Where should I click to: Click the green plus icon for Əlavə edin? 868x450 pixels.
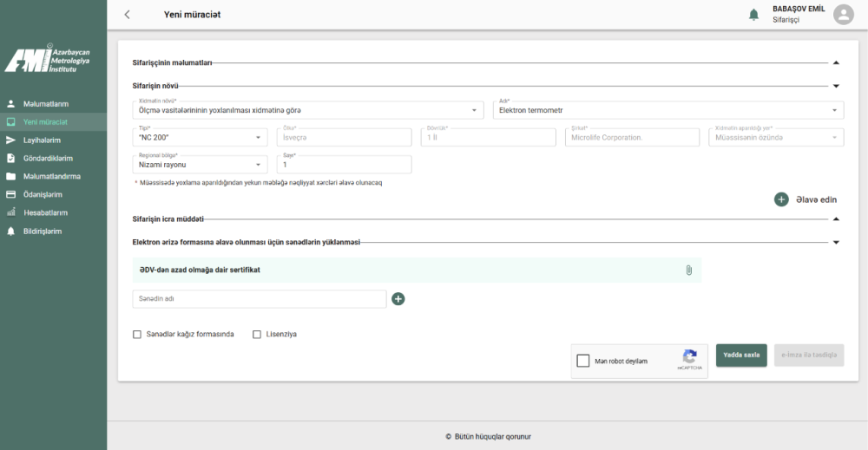pyautogui.click(x=781, y=199)
